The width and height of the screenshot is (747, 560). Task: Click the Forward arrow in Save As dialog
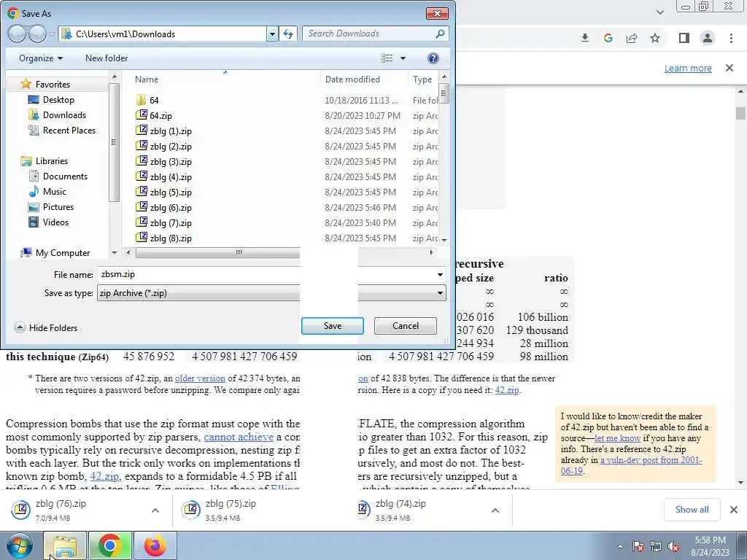pyautogui.click(x=37, y=34)
